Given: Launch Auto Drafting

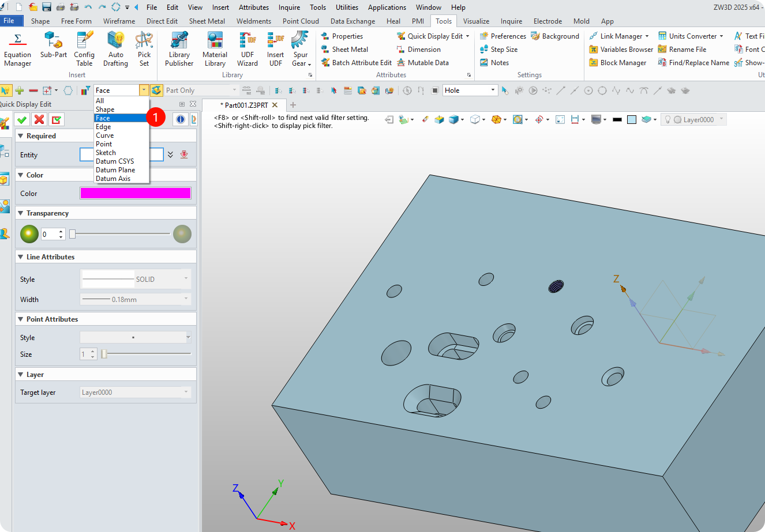Looking at the screenshot, I should [x=116, y=49].
